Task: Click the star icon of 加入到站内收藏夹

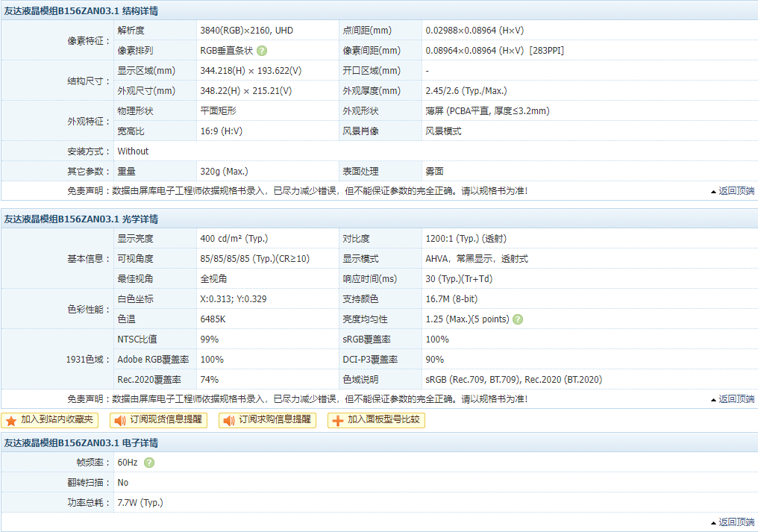Action: click(x=12, y=421)
